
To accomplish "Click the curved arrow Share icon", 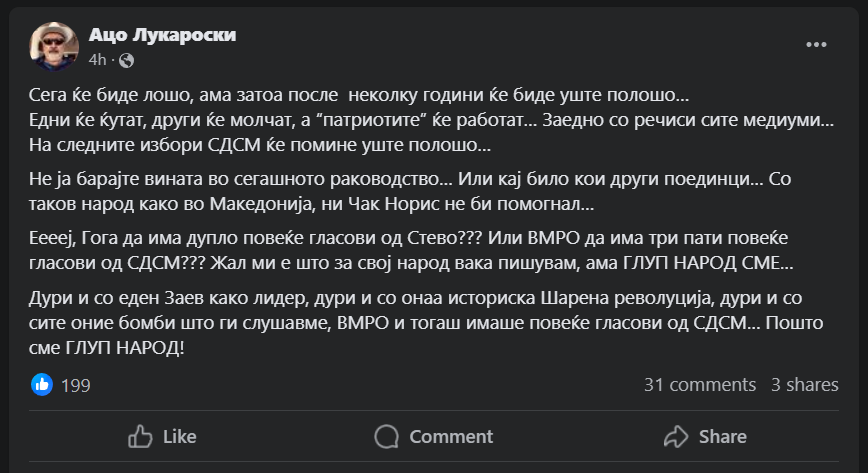I will pyautogui.click(x=677, y=436).
